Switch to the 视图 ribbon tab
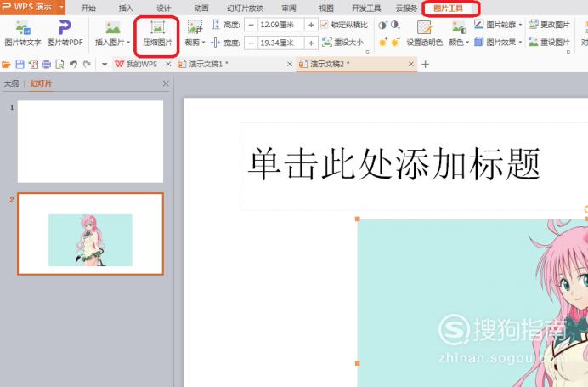The image size is (588, 387). (326, 8)
